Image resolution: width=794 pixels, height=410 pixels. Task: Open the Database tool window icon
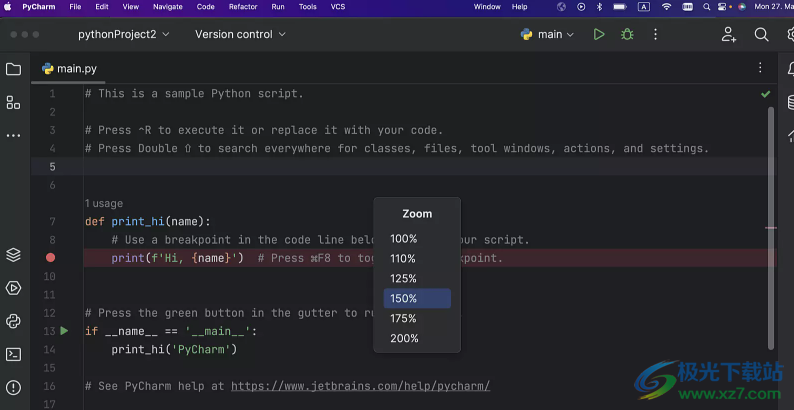[791, 102]
